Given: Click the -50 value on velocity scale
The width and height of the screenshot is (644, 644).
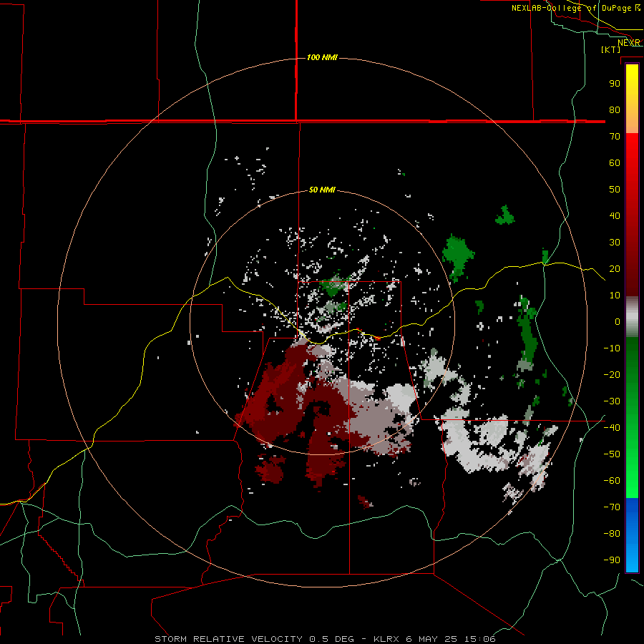Looking at the screenshot, I should (x=612, y=454).
